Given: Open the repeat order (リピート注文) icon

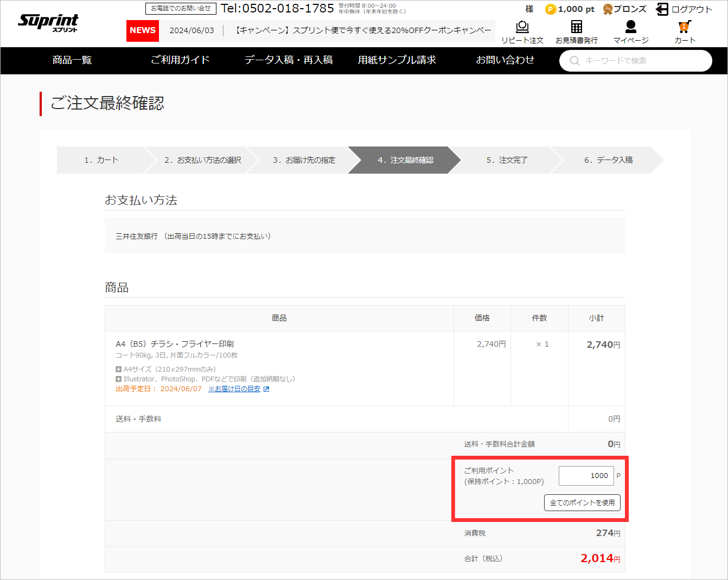Looking at the screenshot, I should (522, 27).
